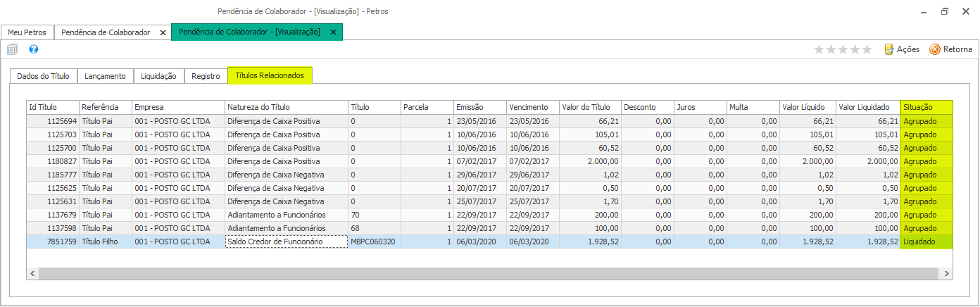Select the Títulos Relacionados tab
The image size is (980, 307).
tap(270, 75)
